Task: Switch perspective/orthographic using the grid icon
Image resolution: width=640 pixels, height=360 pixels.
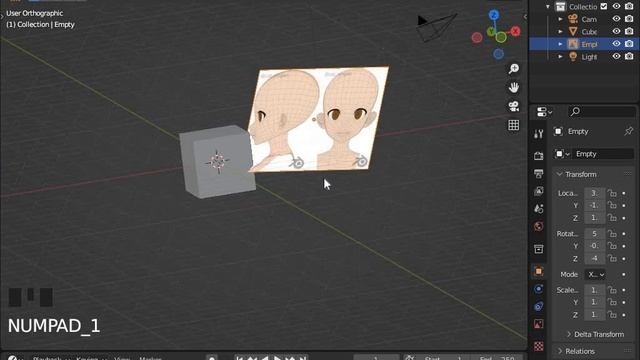Action: [513, 125]
